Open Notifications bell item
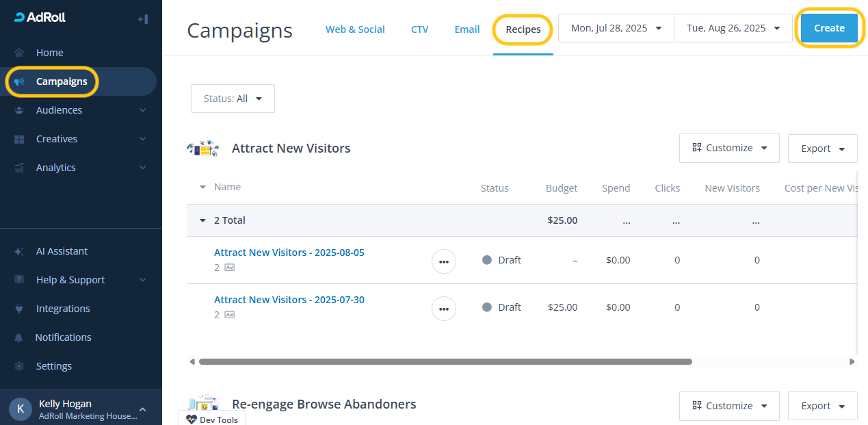Image resolution: width=868 pixels, height=425 pixels. point(63,337)
